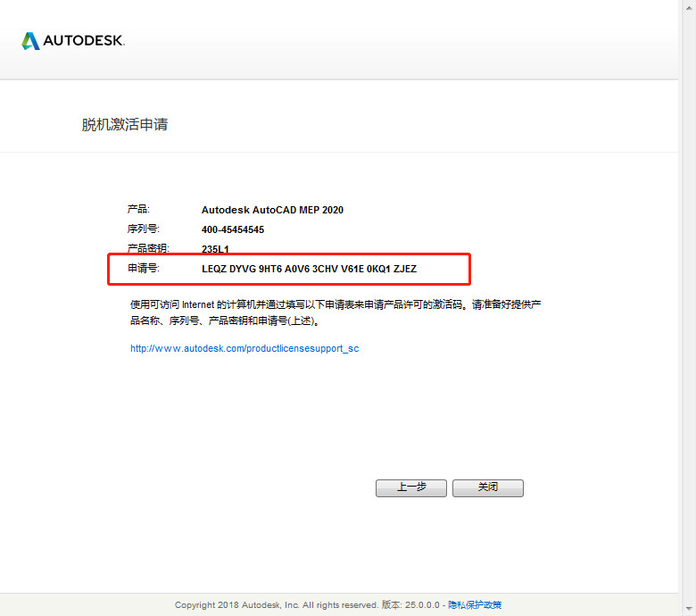Select the product key 235L1
This screenshot has width=696, height=616.
(x=215, y=249)
